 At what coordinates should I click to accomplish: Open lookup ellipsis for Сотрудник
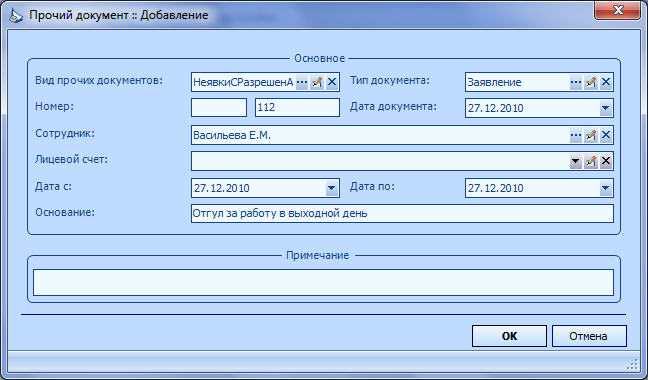click(x=576, y=135)
